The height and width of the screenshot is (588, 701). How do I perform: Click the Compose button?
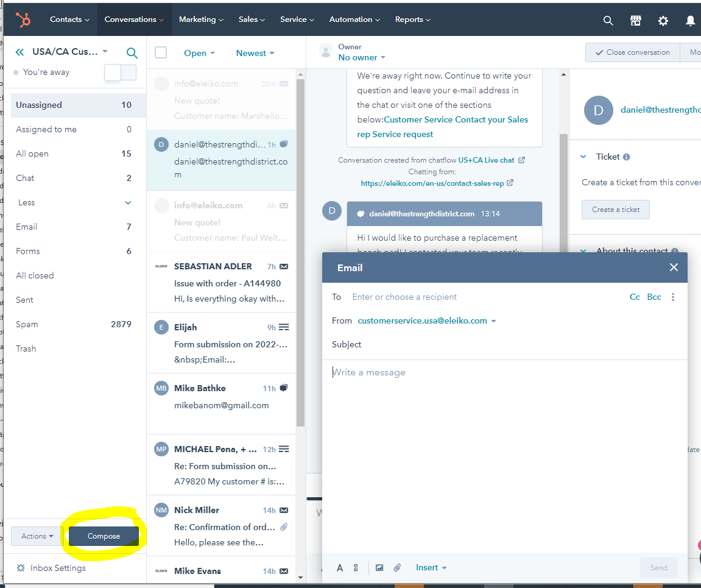coord(104,536)
